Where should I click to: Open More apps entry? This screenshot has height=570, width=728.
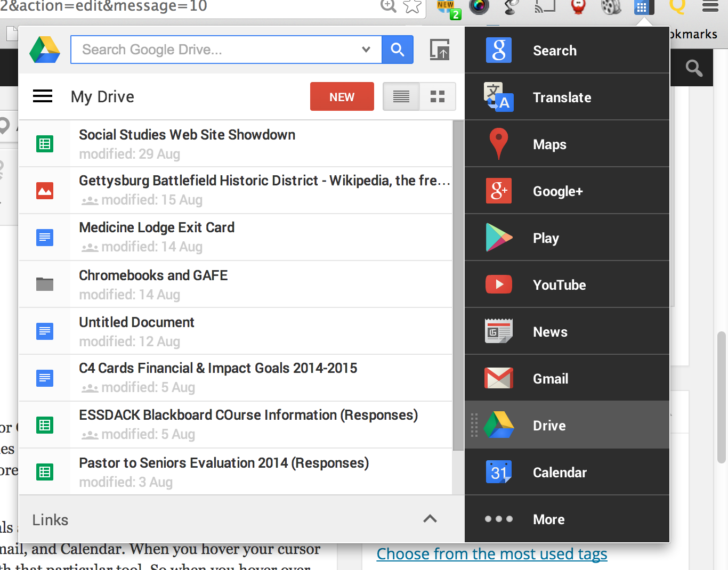[x=567, y=519]
